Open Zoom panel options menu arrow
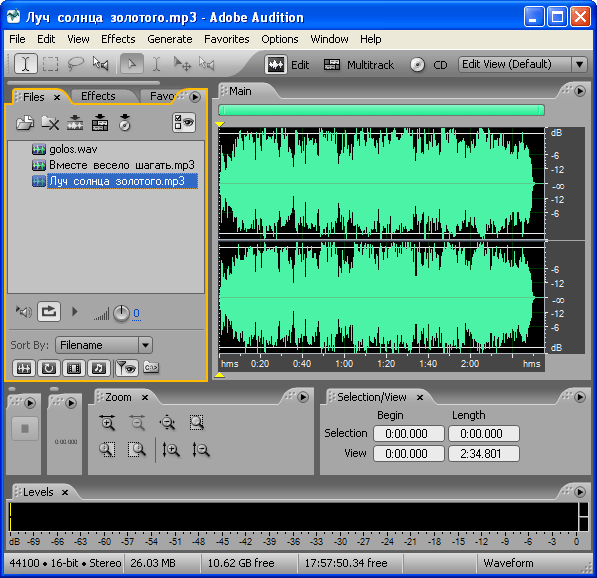This screenshot has width=597, height=578. [303, 397]
